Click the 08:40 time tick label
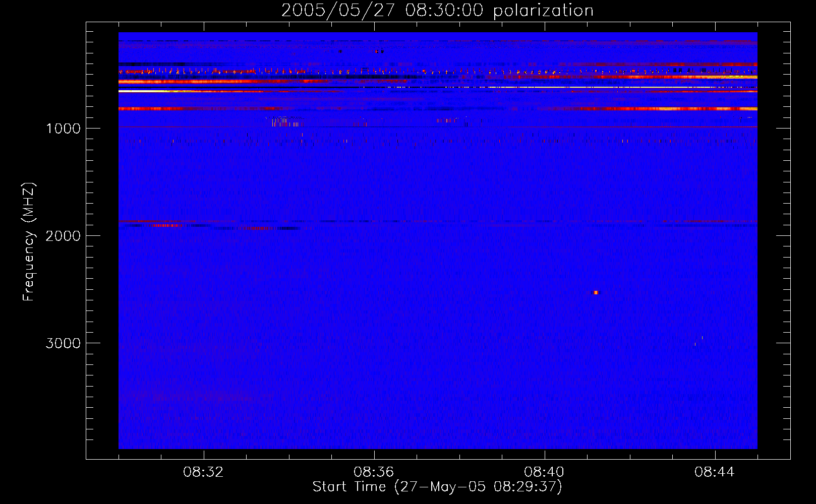 544,472
